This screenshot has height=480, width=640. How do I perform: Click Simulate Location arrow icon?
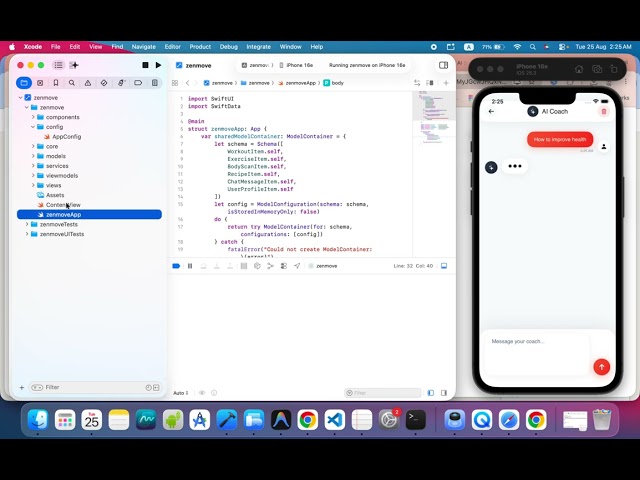point(297,266)
